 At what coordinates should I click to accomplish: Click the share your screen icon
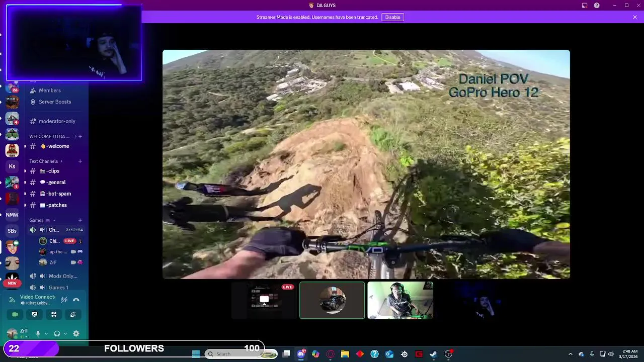34,314
